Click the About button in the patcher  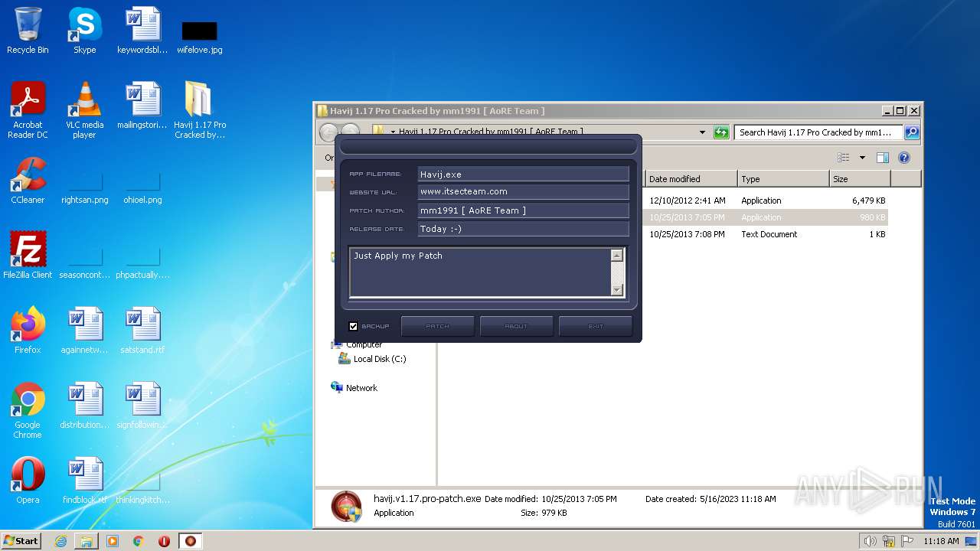516,326
